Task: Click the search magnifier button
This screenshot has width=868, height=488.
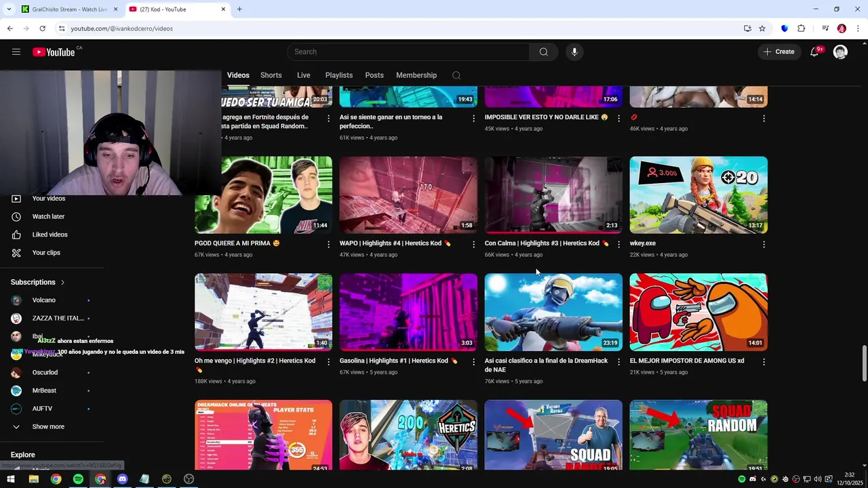Action: 544,52
